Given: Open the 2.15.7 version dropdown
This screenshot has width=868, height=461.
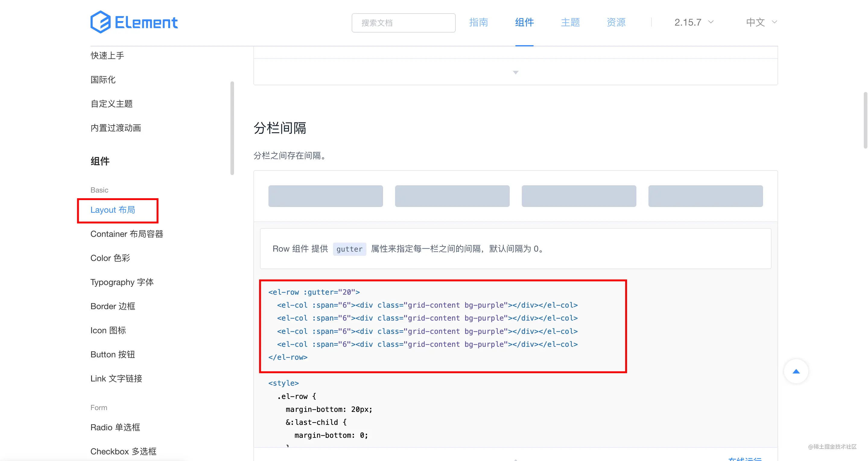Looking at the screenshot, I should tap(693, 22).
